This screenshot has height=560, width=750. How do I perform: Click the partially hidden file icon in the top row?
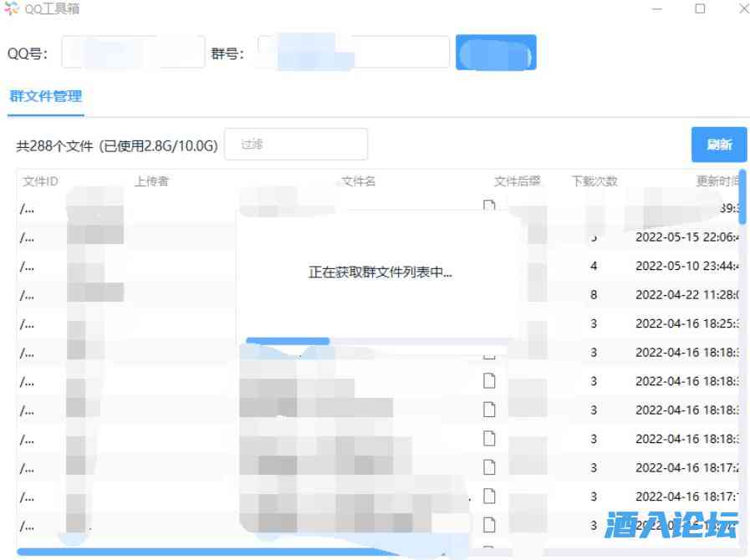[x=489, y=205]
